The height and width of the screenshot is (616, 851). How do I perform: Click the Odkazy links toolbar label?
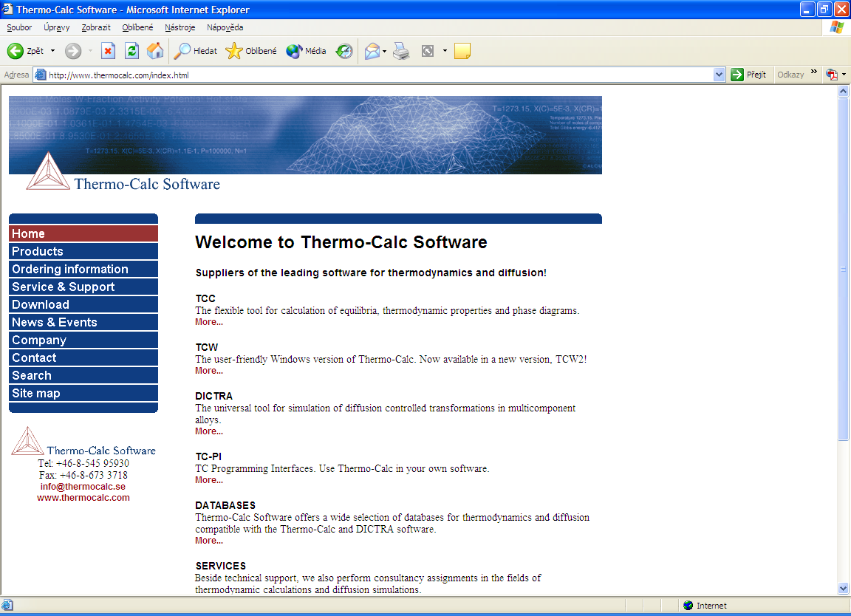pyautogui.click(x=790, y=75)
